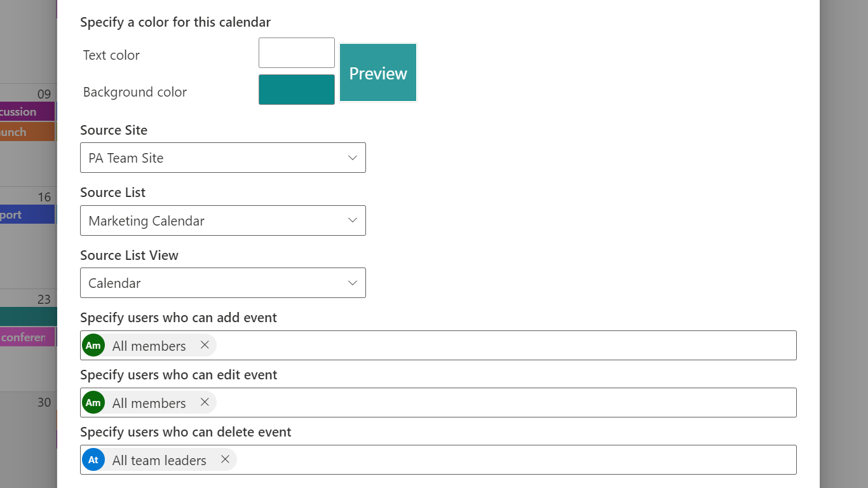Click the green Am avatar in add event field
The height and width of the screenshot is (488, 868).
point(93,346)
